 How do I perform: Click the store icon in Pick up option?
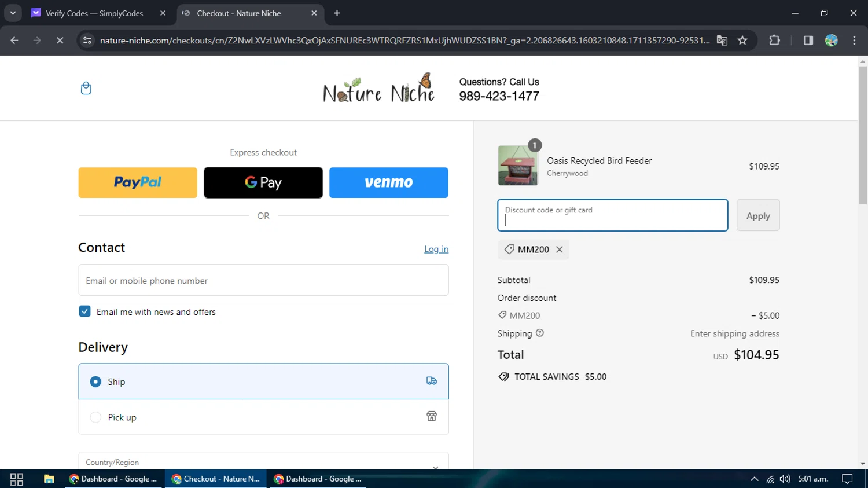pyautogui.click(x=432, y=416)
